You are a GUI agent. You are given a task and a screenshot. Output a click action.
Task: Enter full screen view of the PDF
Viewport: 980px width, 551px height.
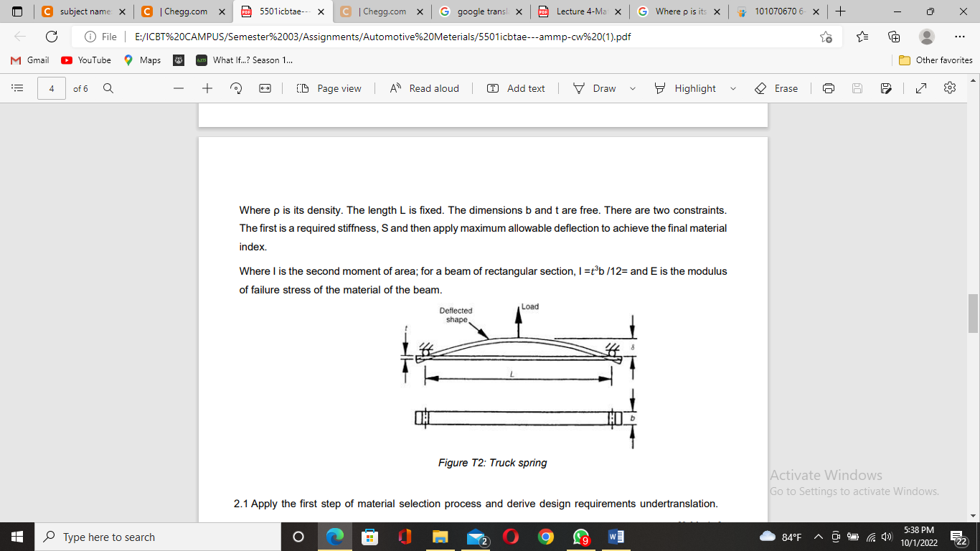[x=920, y=88]
